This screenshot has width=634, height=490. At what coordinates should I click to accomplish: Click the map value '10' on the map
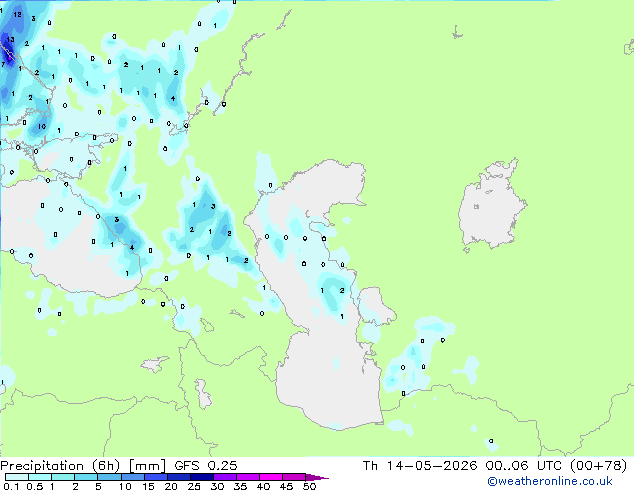coord(42,127)
